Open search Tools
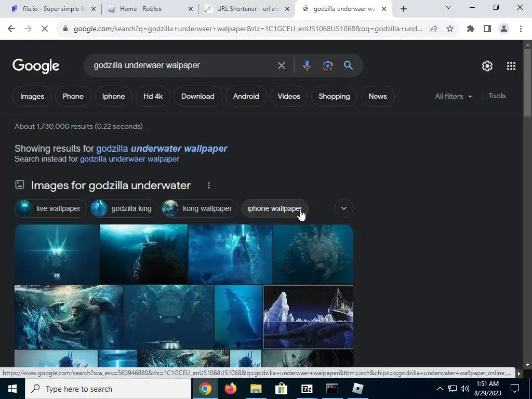 point(497,96)
